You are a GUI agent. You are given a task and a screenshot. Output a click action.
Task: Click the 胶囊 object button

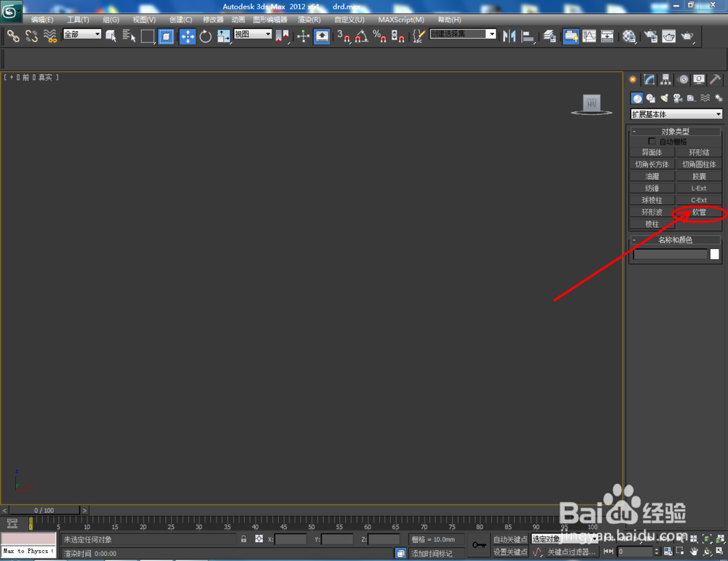coord(699,176)
